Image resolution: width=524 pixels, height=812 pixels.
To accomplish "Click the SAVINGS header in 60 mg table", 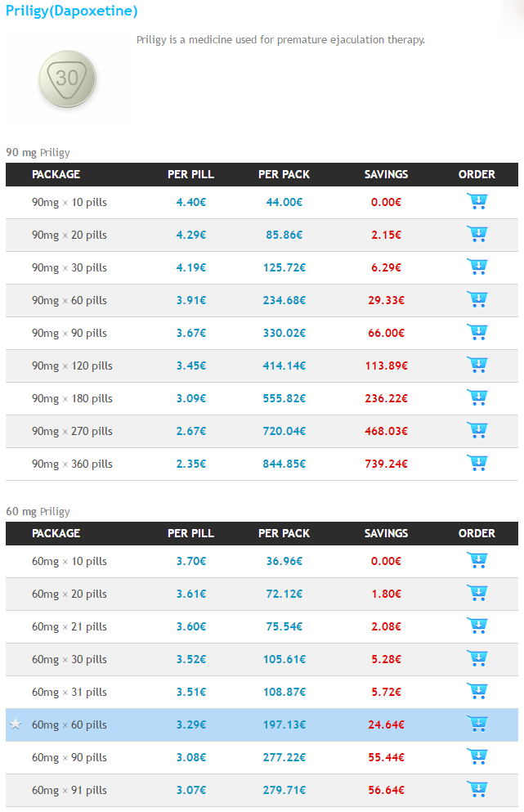I will [x=387, y=533].
